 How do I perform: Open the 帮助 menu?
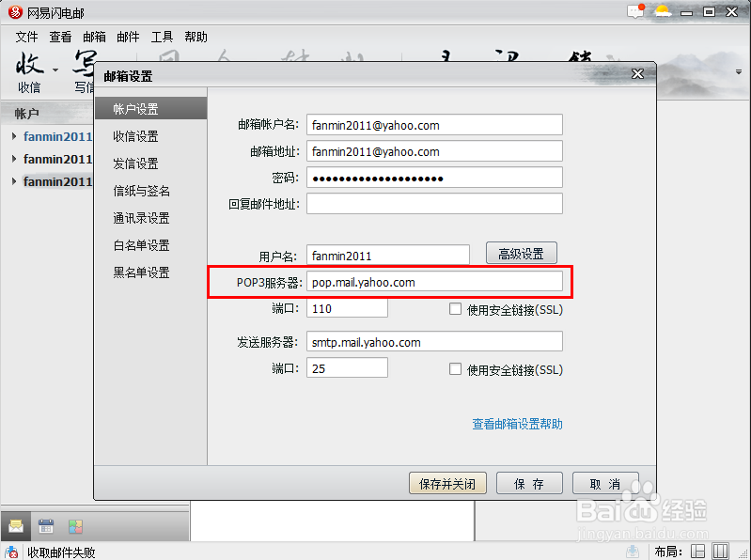pos(196,37)
